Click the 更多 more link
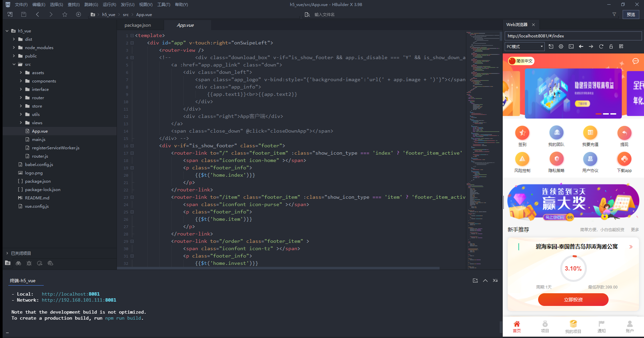This screenshot has width=644, height=338. [635, 229]
